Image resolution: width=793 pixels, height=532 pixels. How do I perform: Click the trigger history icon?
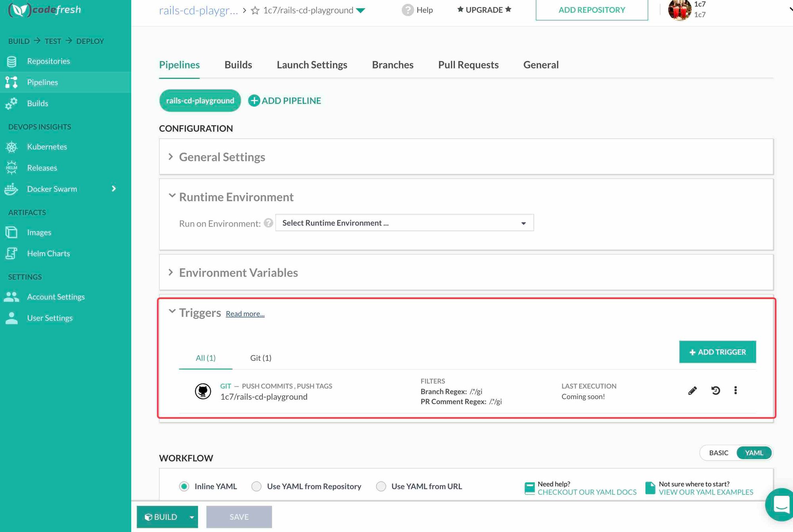(x=715, y=391)
